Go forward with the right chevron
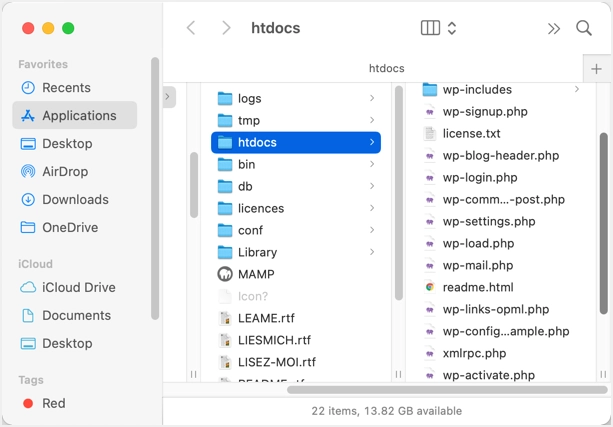This screenshot has width=613, height=427. 226,29
